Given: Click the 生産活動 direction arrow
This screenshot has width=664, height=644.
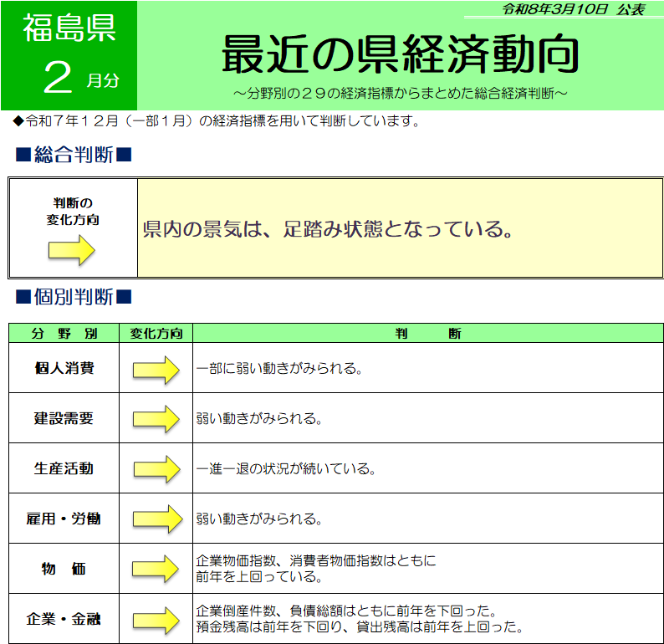Looking at the screenshot, I should (156, 468).
